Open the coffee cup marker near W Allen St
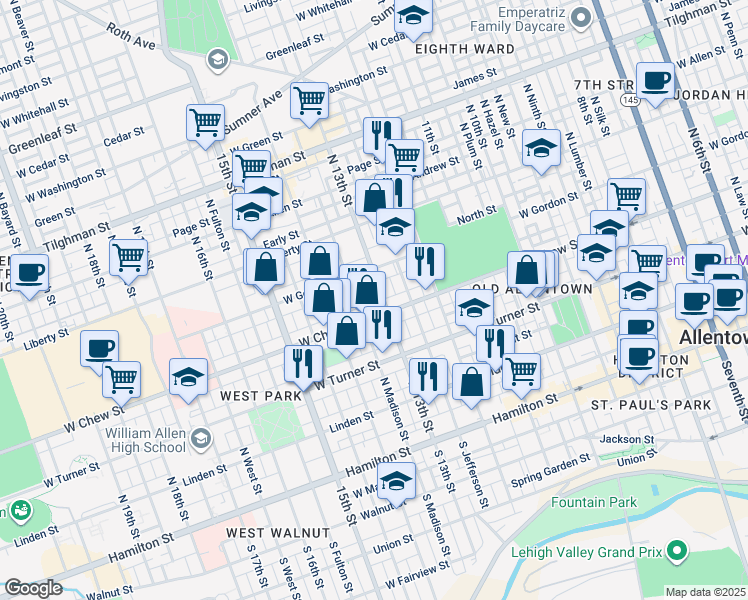The image size is (748, 600). (x=655, y=81)
